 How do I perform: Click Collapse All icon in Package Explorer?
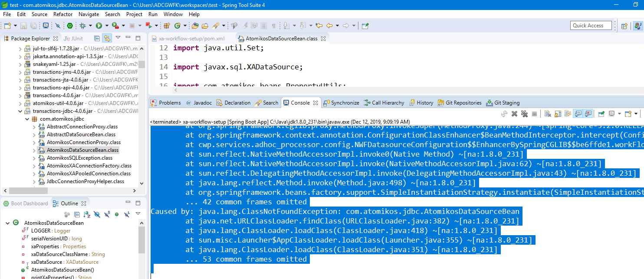(96, 38)
